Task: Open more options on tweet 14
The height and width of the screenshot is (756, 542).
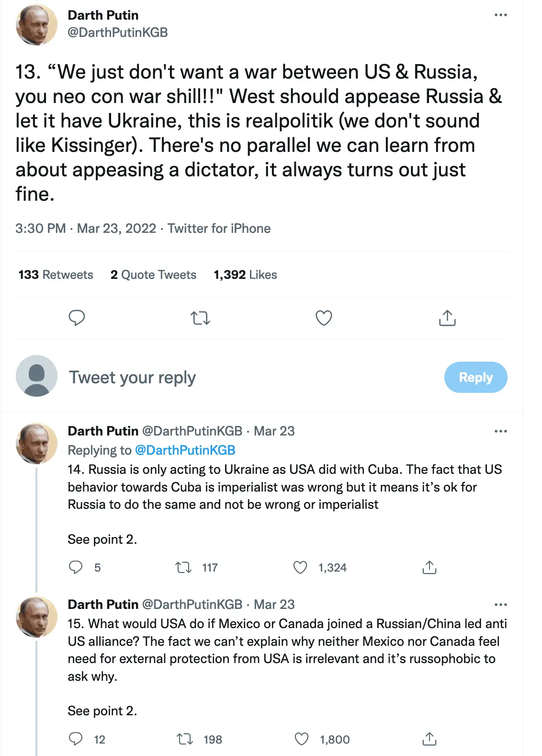Action: point(500,431)
